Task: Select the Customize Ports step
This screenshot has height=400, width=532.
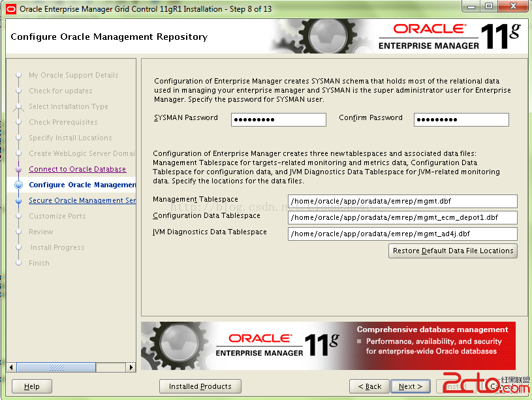Action: 57,216
